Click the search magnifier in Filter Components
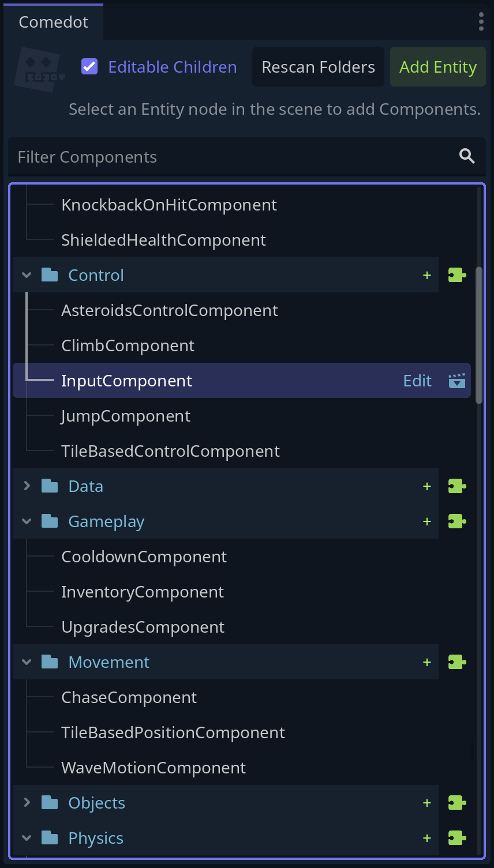 (467, 156)
